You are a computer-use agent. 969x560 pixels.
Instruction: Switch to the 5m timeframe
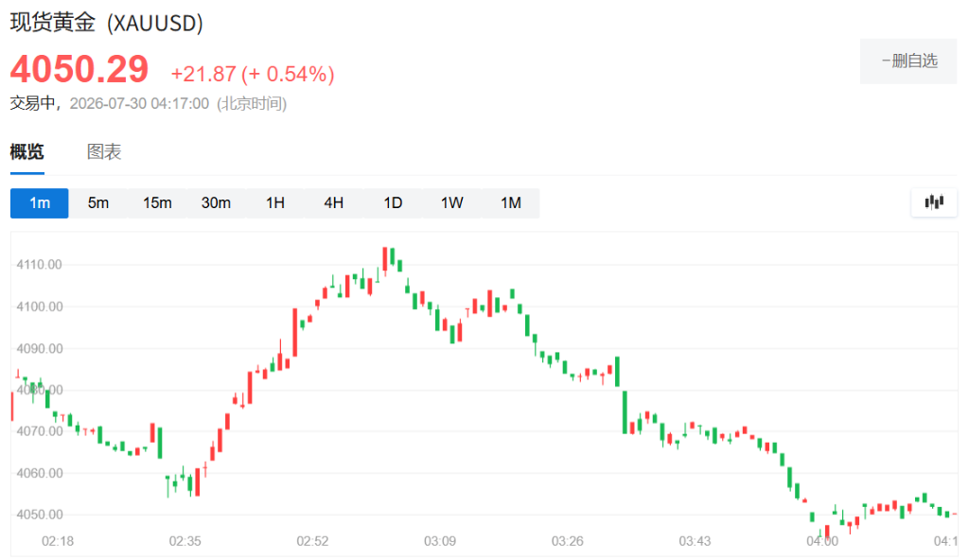coord(98,203)
